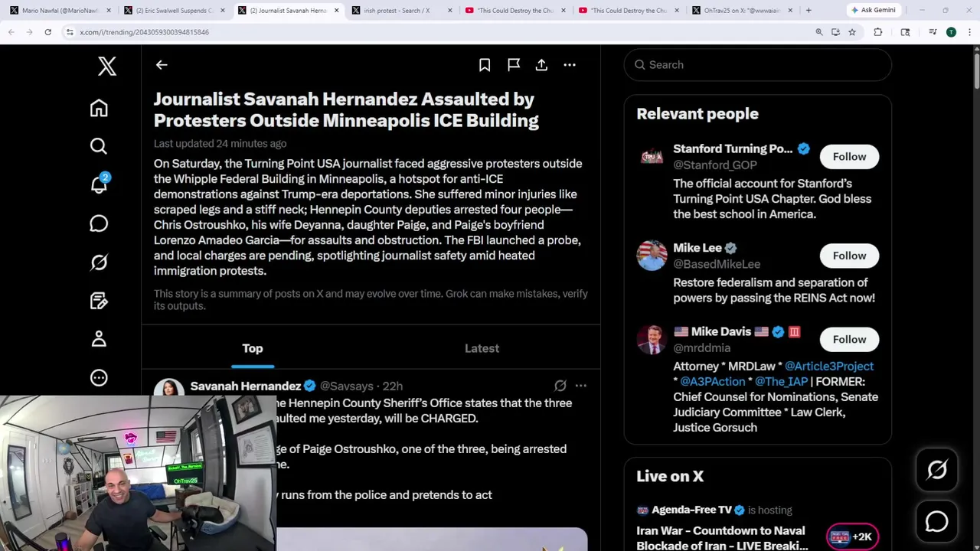Bookmark this trending story

485,65
